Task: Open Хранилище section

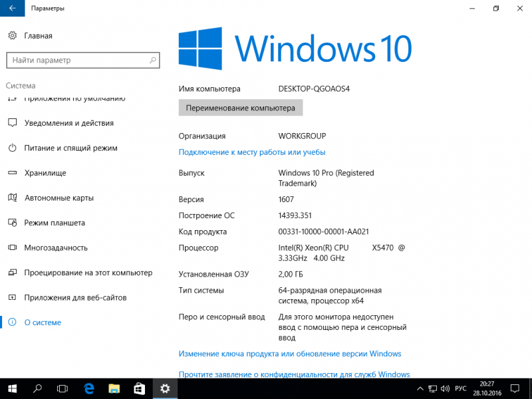Action: tap(45, 173)
